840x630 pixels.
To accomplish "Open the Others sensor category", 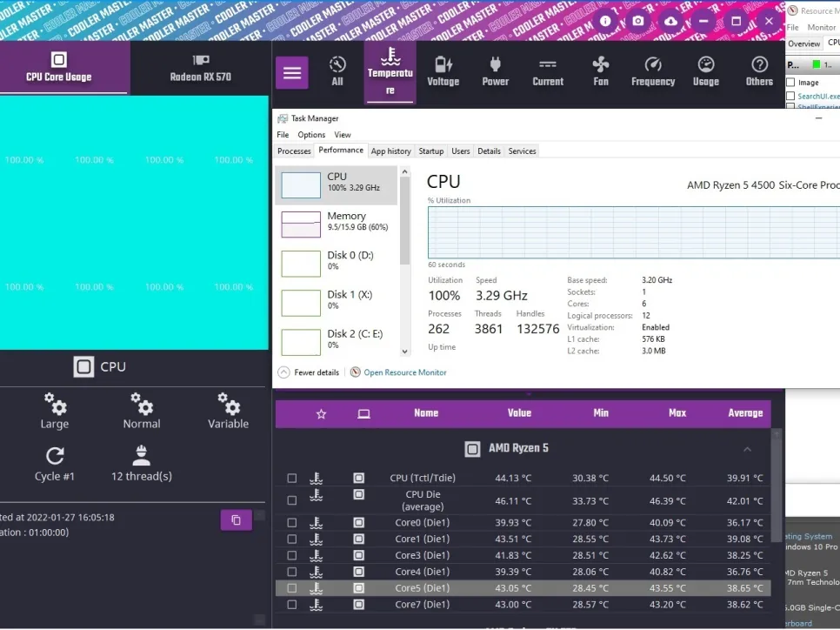I will coord(759,72).
